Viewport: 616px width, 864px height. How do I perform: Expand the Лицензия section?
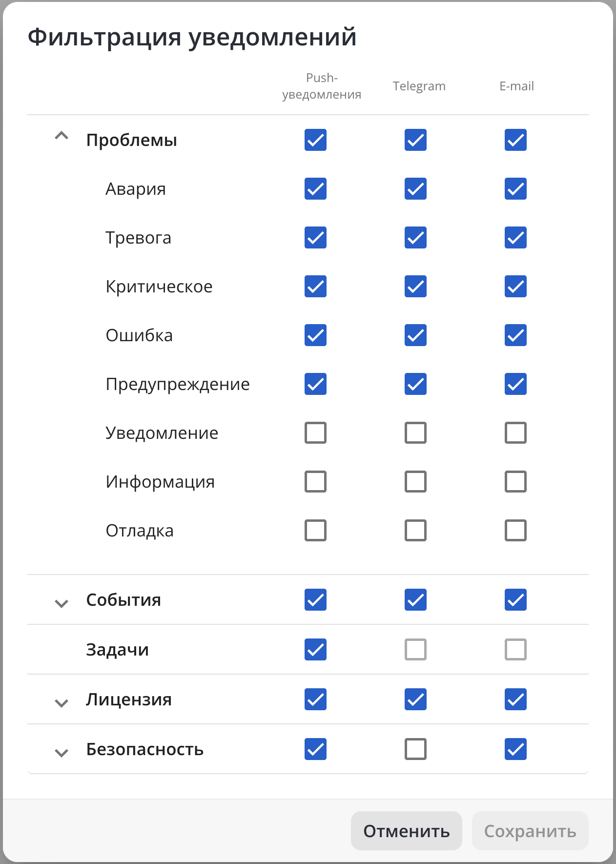pyautogui.click(x=62, y=703)
